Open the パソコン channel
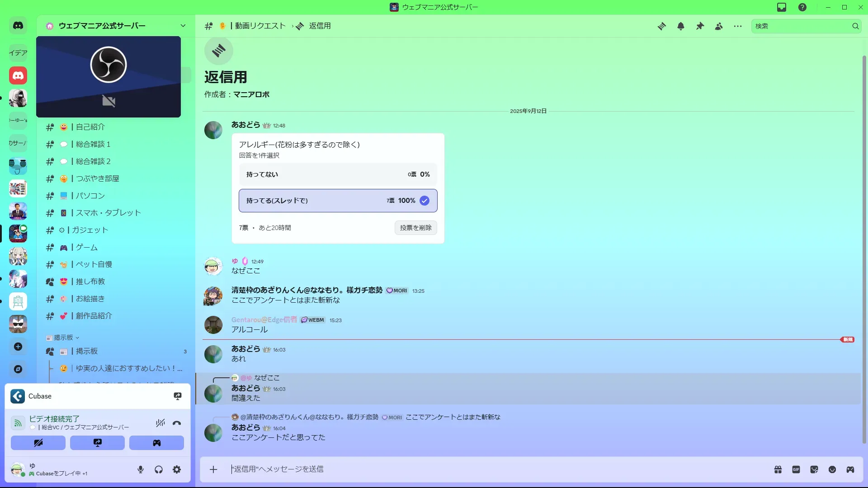 point(90,196)
